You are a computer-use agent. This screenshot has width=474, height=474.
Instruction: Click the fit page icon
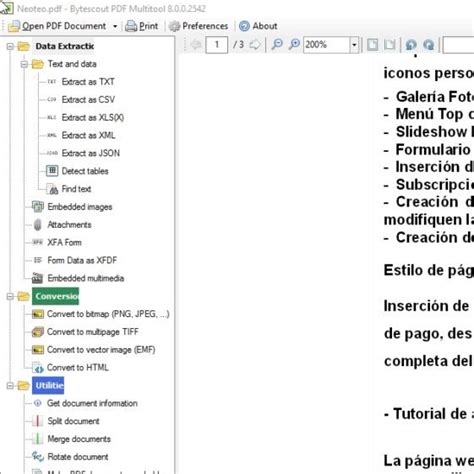click(372, 45)
